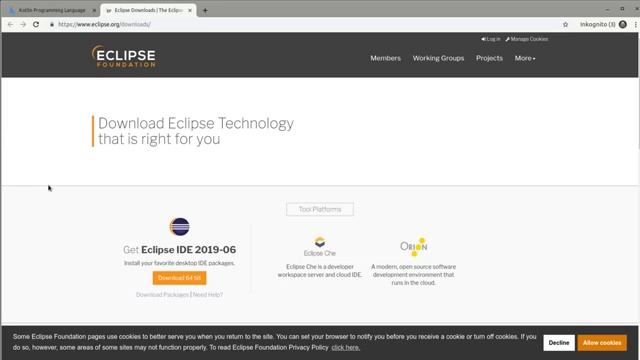
Task: Open the Need Help? link
Action: 208,295
